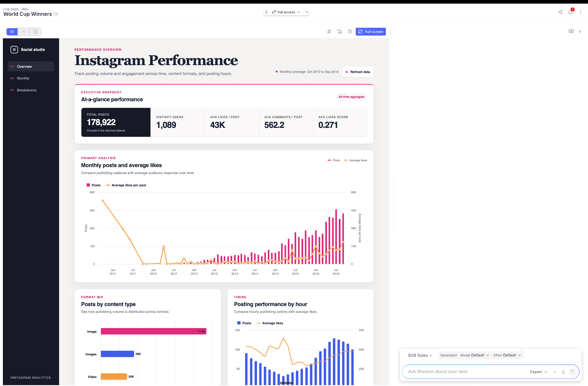Open the B2B Sales dropdown

420,355
